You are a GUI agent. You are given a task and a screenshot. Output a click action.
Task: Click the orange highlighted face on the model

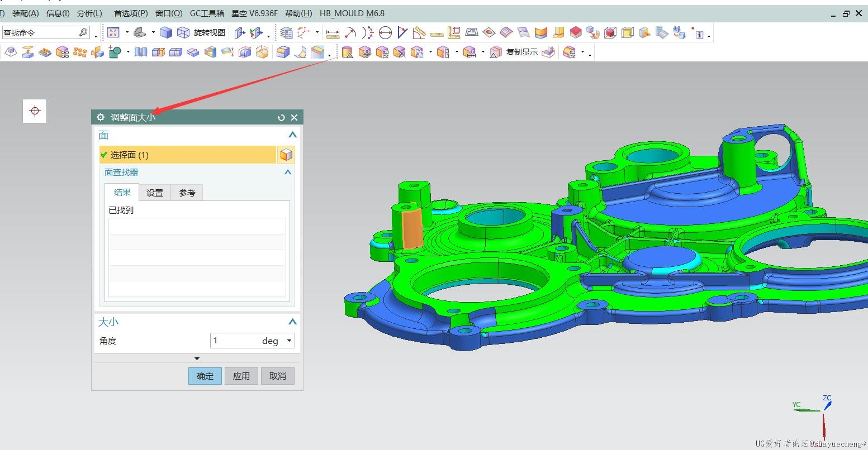click(412, 228)
